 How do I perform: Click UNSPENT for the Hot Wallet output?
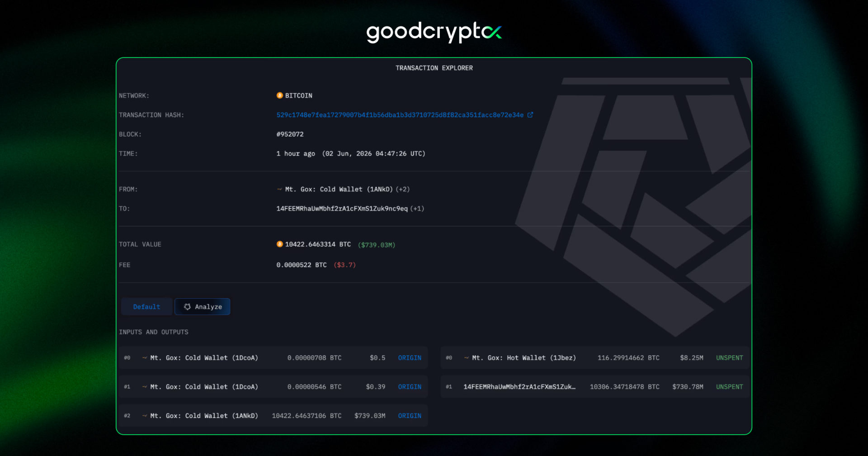tap(729, 358)
